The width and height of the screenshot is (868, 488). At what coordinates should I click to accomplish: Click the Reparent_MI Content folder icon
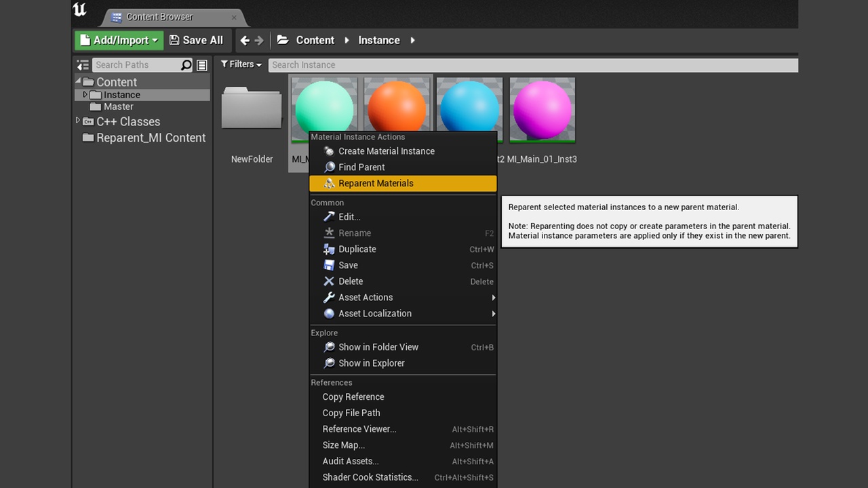[88, 138]
